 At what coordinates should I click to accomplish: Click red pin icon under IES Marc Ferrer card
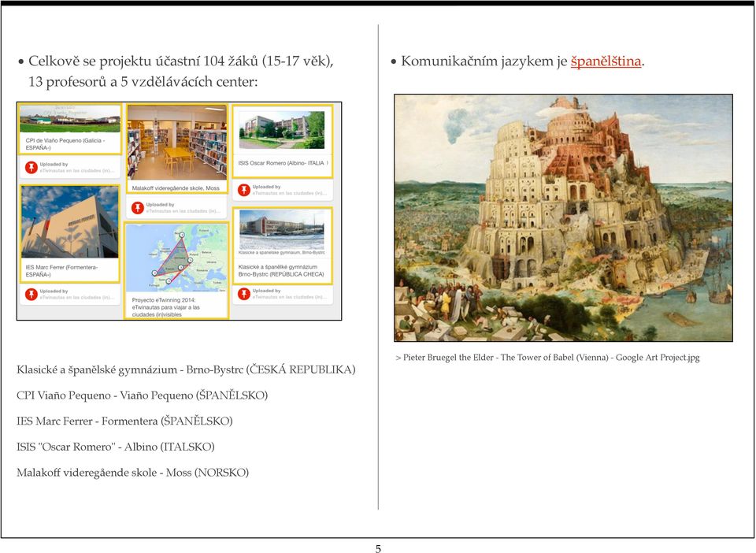pos(31,294)
